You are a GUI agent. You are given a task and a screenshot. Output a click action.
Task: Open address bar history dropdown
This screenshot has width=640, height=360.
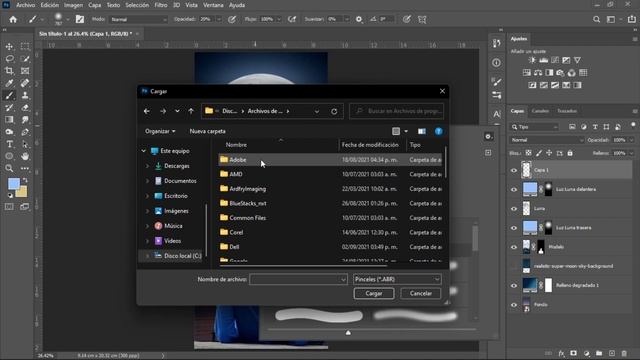tap(317, 111)
